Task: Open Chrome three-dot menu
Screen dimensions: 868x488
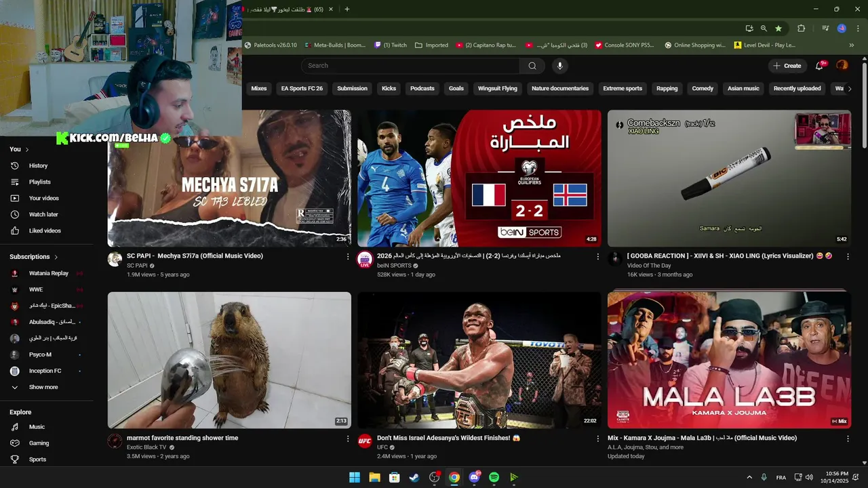Action: 857,28
